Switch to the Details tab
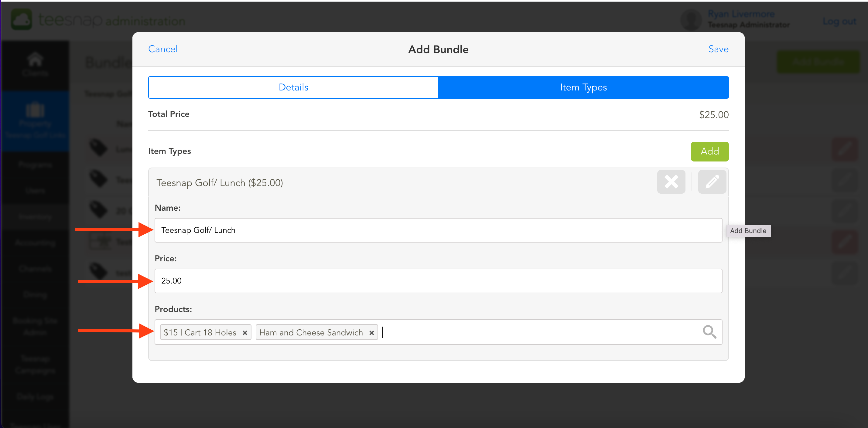The width and height of the screenshot is (868, 428). (x=293, y=87)
